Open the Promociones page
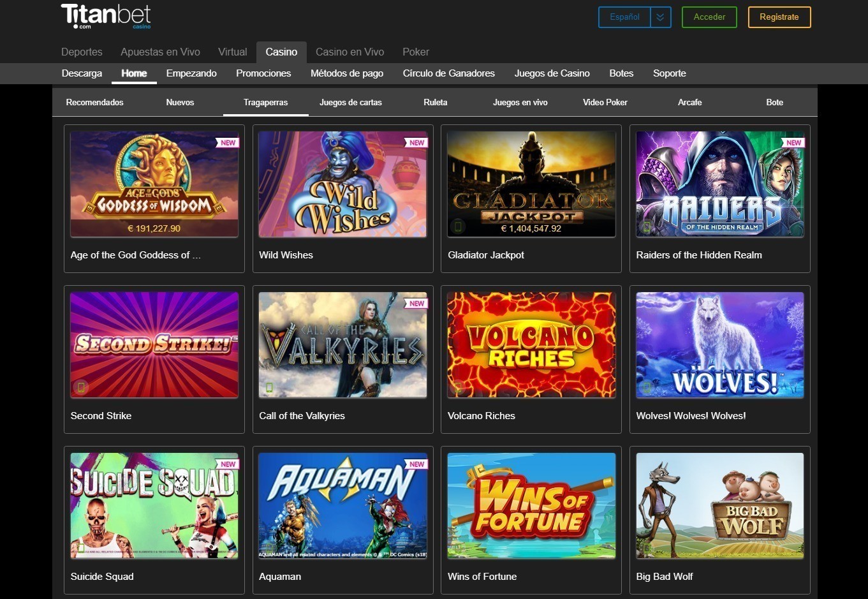The height and width of the screenshot is (599, 868). pyautogui.click(x=263, y=73)
